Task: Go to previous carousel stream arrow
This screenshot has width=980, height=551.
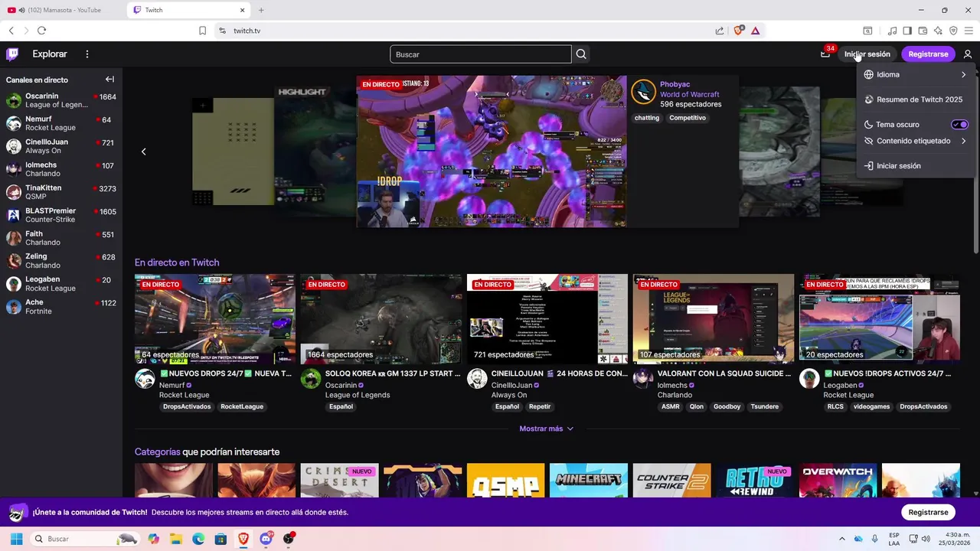Action: 143,152
